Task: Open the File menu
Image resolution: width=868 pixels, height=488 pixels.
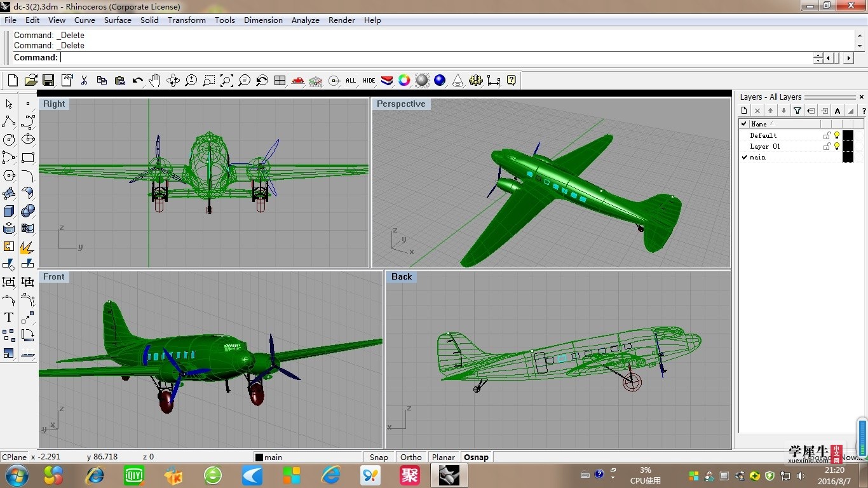Action: pos(11,20)
